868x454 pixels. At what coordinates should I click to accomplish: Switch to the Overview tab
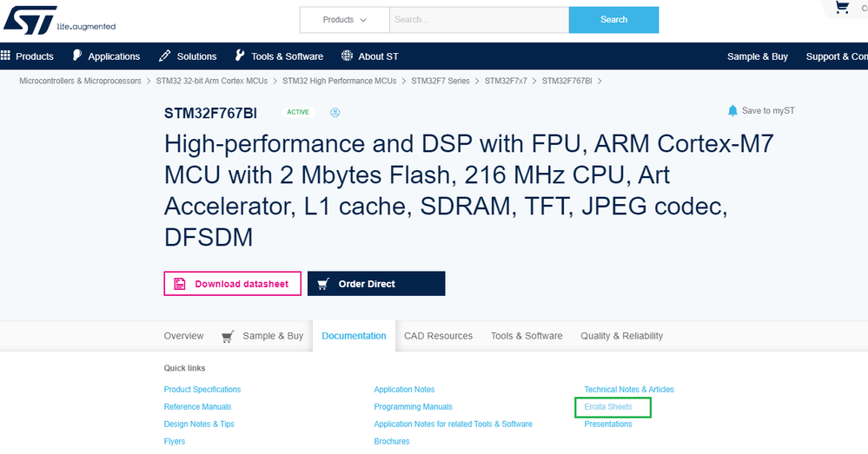point(184,336)
